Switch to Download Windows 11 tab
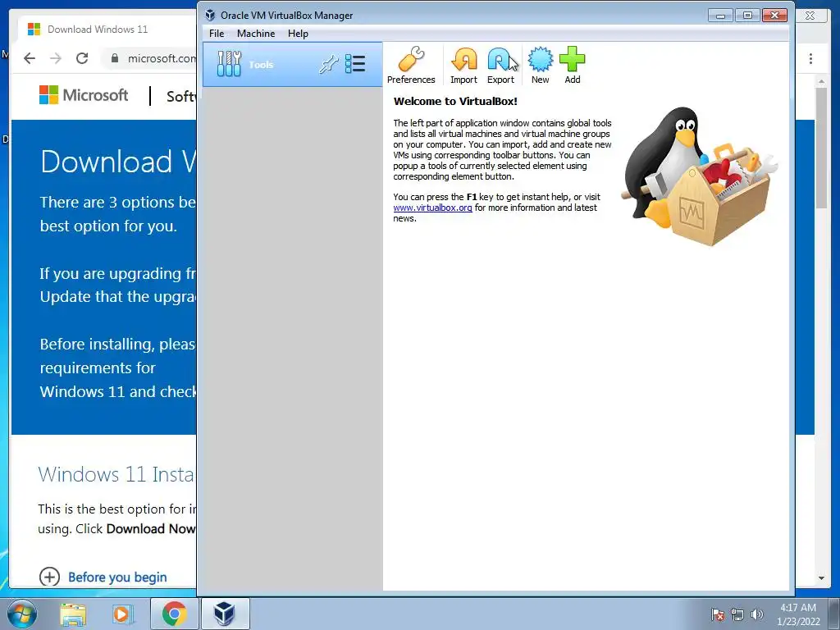 (x=107, y=29)
